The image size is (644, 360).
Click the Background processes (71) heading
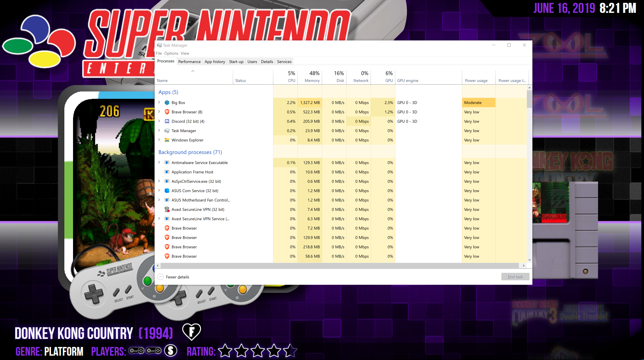[190, 152]
